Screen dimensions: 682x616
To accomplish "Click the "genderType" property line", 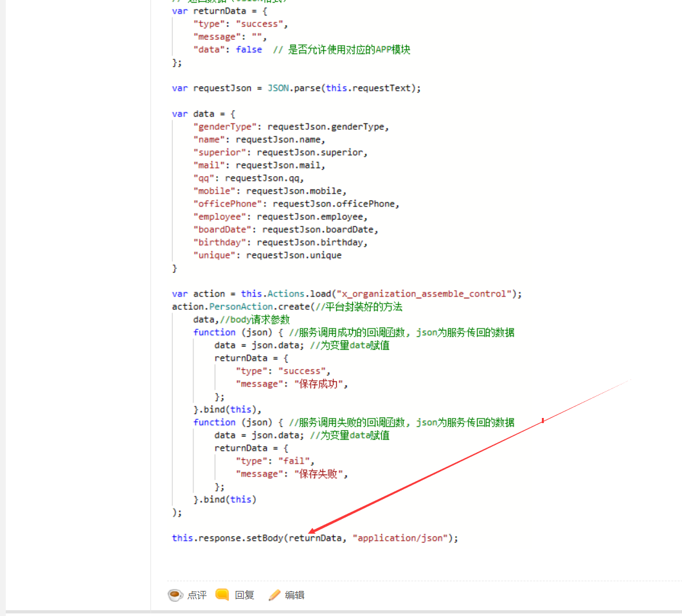I will click(x=291, y=127).
